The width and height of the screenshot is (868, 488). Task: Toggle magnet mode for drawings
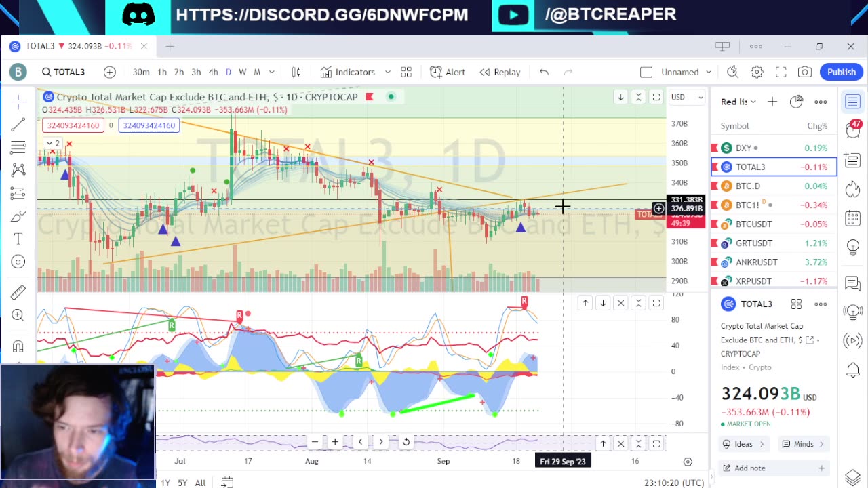18,346
